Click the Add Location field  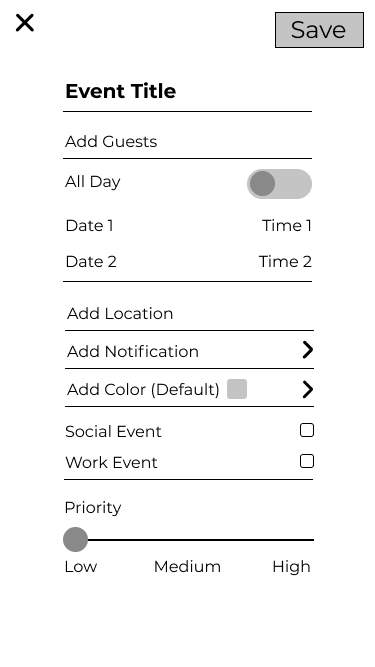[x=189, y=314]
